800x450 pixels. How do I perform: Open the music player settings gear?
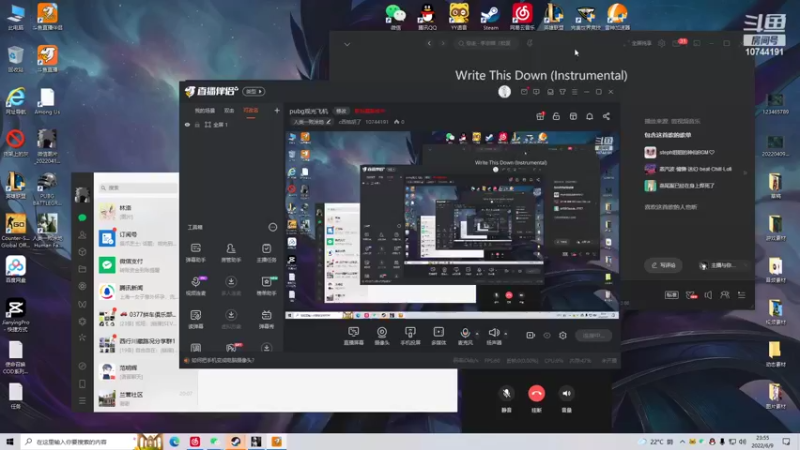click(x=661, y=43)
